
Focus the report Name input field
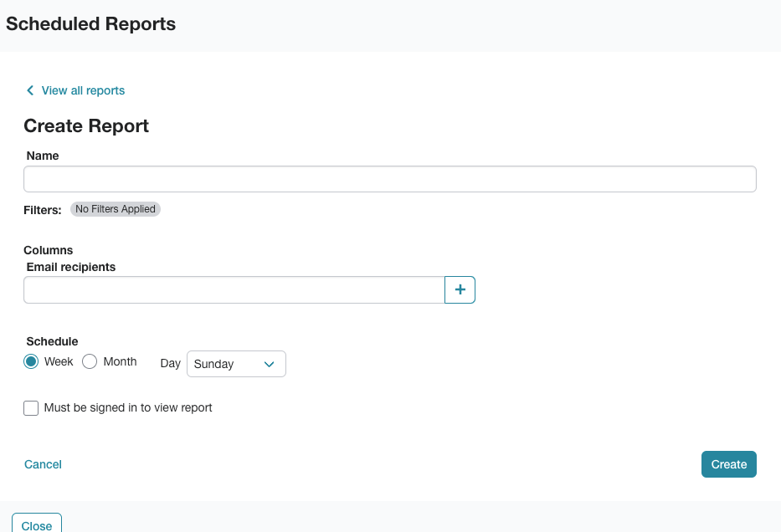(390, 179)
